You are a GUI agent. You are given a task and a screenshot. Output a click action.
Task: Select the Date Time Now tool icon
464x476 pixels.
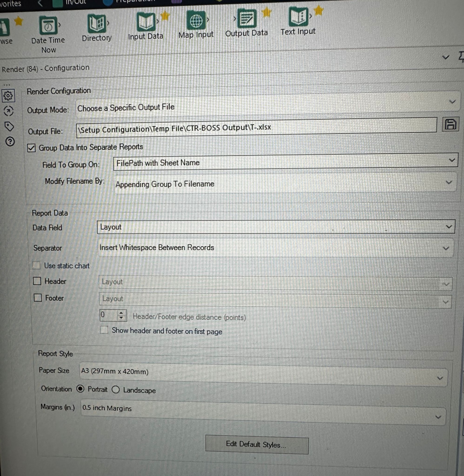tap(48, 26)
